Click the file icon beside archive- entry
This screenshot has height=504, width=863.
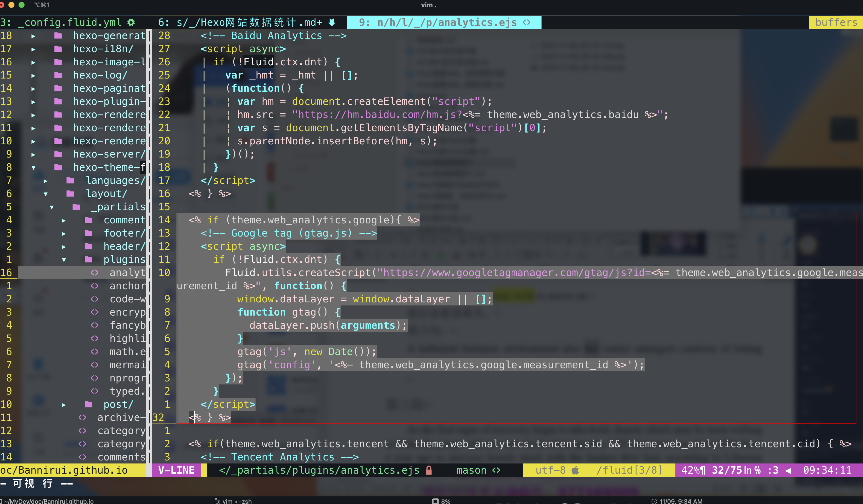pos(83,417)
